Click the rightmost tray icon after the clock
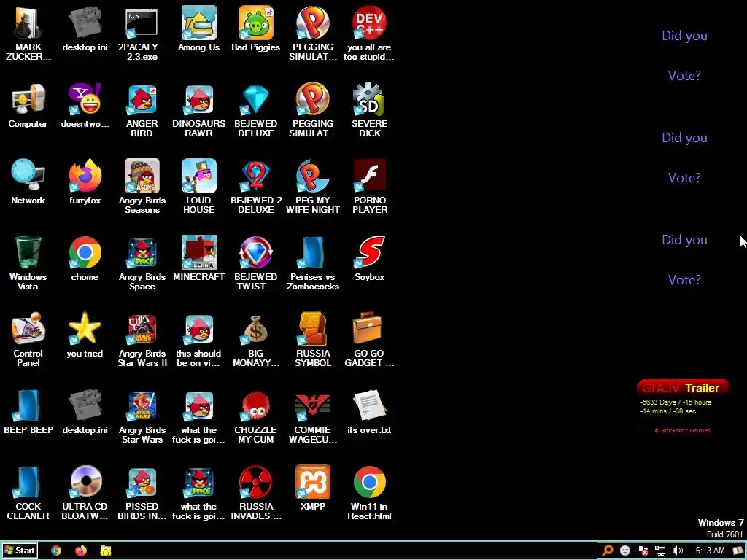This screenshot has width=747, height=560. point(738,551)
